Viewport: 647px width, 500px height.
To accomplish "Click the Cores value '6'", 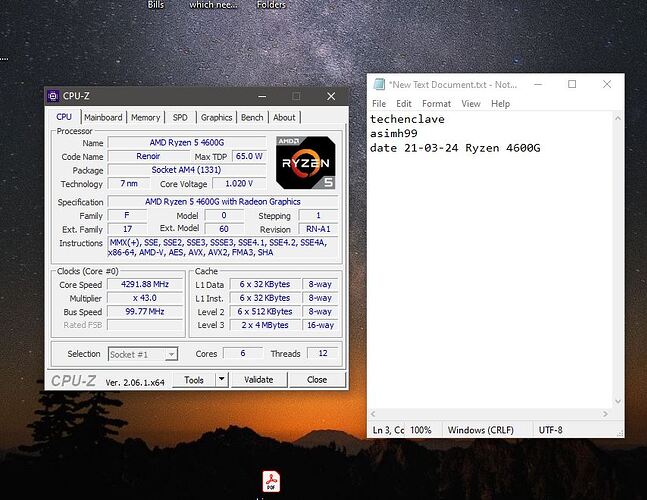I will pos(243,353).
